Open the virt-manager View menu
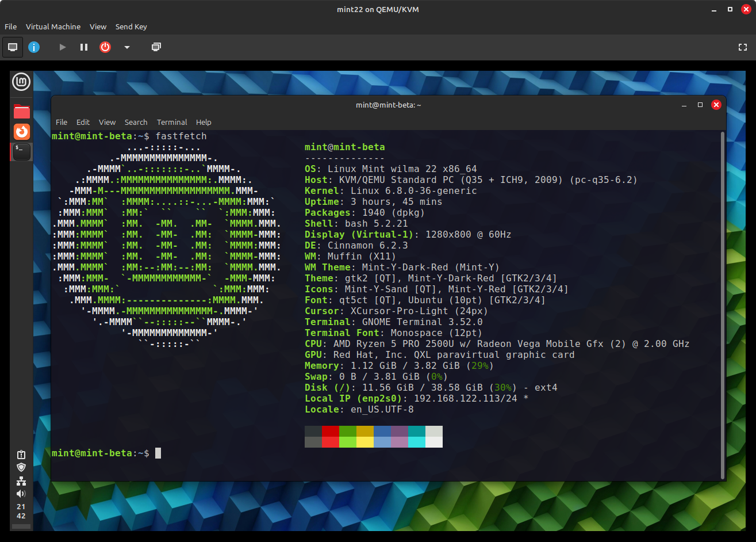 point(98,26)
